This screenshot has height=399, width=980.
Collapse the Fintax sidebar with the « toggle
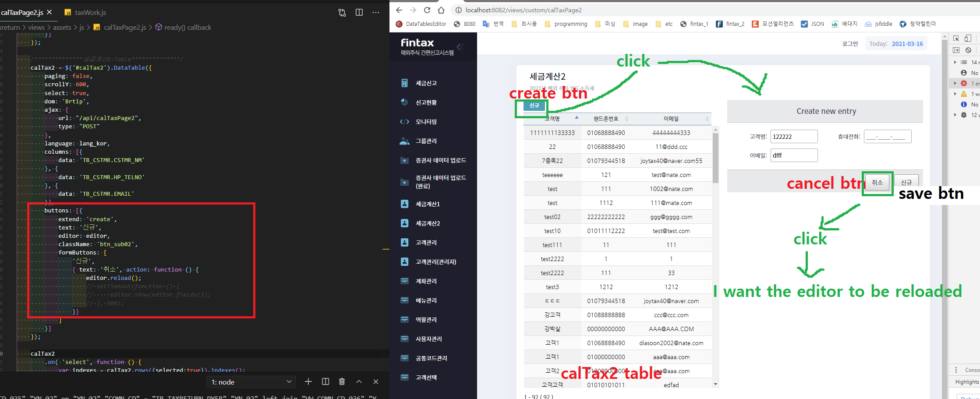click(x=460, y=47)
